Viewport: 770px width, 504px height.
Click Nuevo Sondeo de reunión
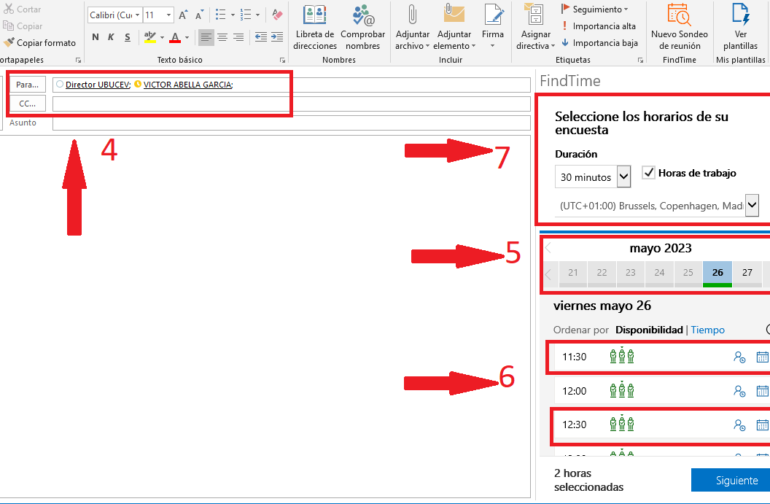[679, 28]
